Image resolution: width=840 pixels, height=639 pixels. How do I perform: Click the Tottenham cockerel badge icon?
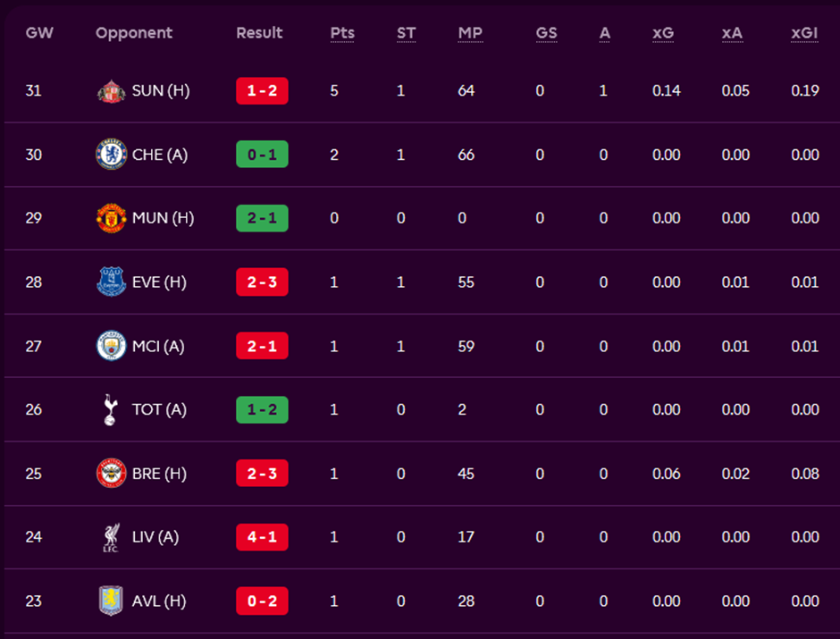[111, 409]
